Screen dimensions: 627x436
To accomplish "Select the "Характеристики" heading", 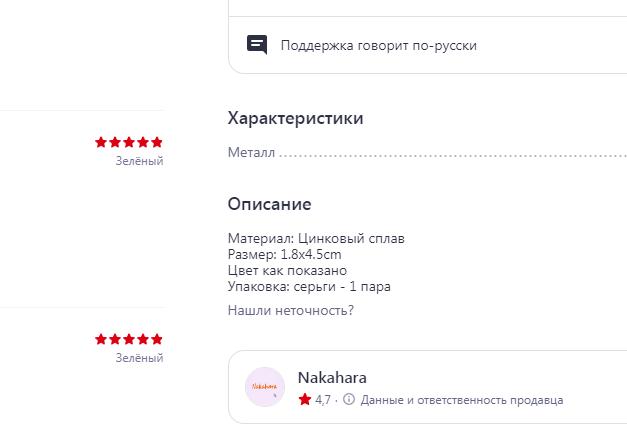I will point(295,118).
